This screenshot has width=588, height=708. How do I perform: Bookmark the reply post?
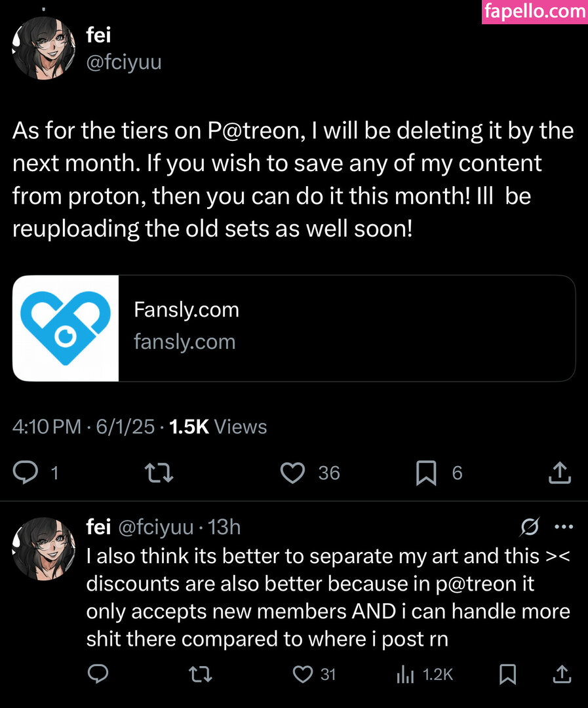507,674
